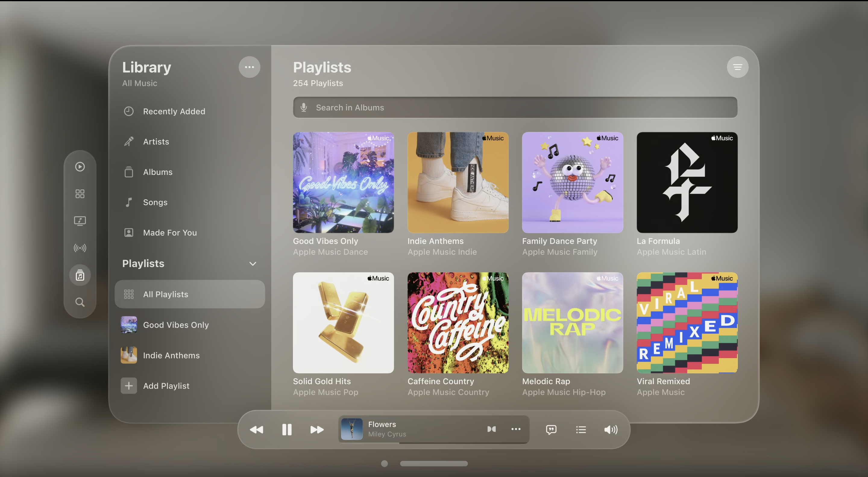Click the Dolby audio icon in player
The width and height of the screenshot is (868, 477).
tap(492, 429)
